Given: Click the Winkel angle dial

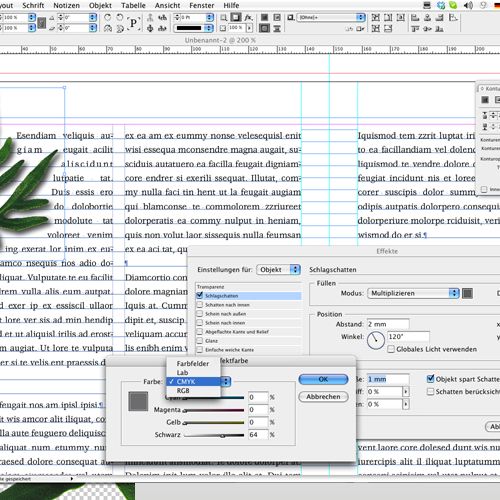Looking at the screenshot, I should 376,340.
